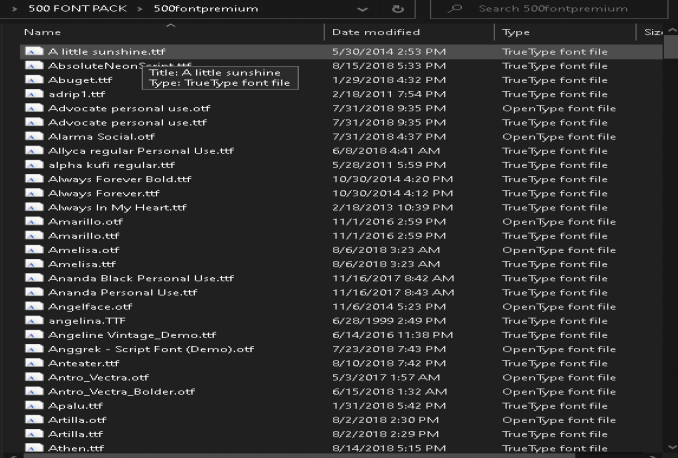Refresh the 500fontpremium folder
Image resolution: width=678 pixels, height=458 pixels.
click(x=397, y=9)
